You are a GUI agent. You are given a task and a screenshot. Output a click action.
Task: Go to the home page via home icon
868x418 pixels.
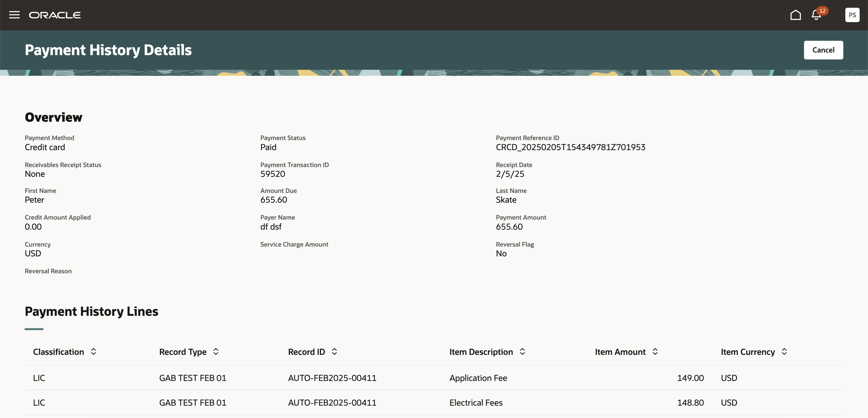pos(796,15)
